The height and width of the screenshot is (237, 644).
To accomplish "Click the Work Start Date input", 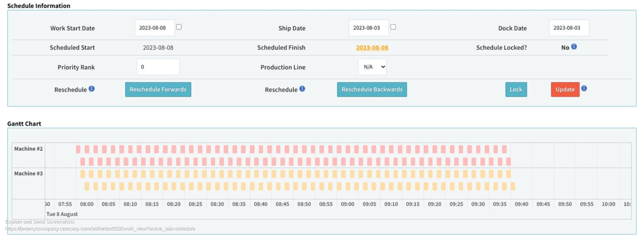I will coord(155,28).
